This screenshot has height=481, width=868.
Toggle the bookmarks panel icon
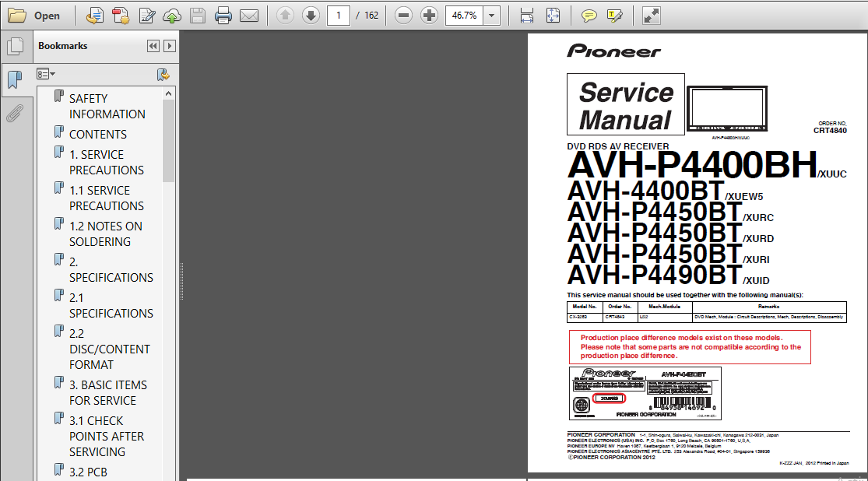point(16,80)
